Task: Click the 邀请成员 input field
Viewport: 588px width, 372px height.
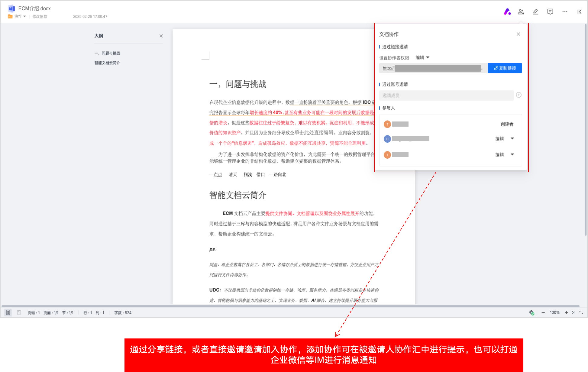Action: [446, 95]
